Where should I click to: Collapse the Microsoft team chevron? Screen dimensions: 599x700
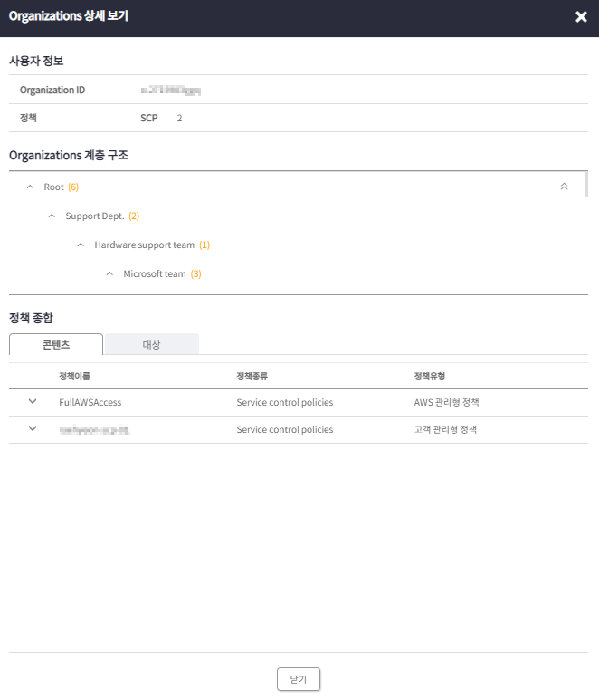point(109,273)
